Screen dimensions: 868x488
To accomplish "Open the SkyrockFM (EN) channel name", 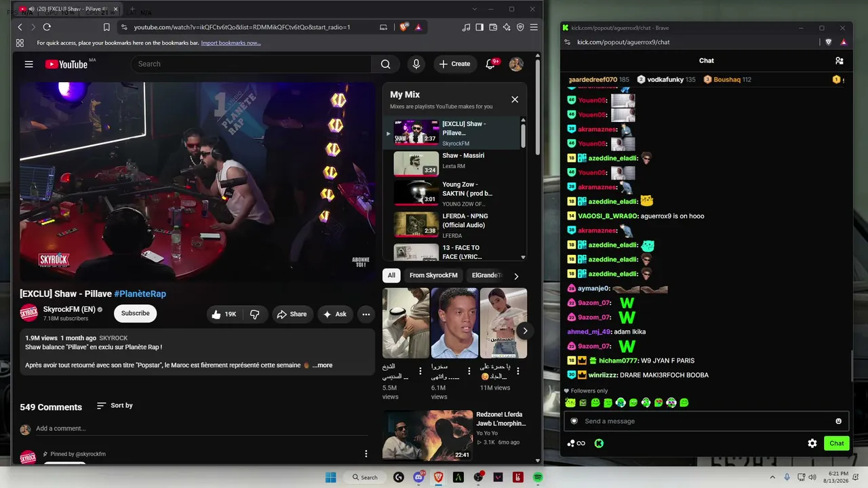I will 69,310.
